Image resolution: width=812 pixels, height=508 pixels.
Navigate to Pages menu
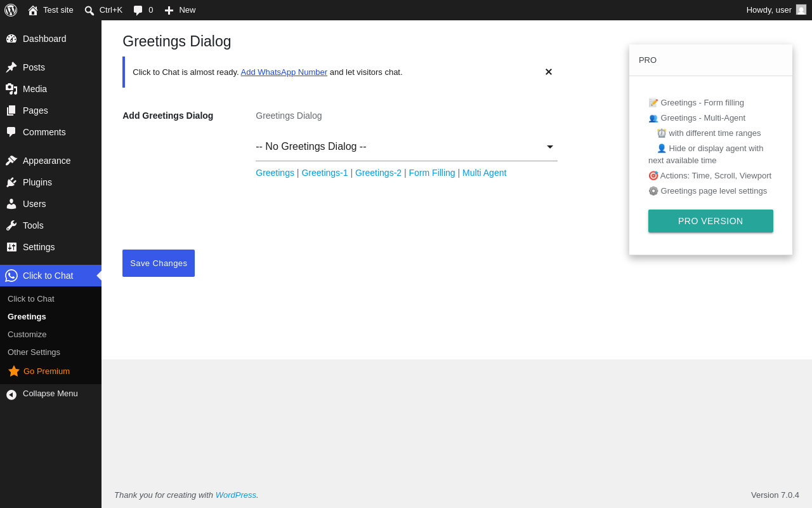pos(36,110)
